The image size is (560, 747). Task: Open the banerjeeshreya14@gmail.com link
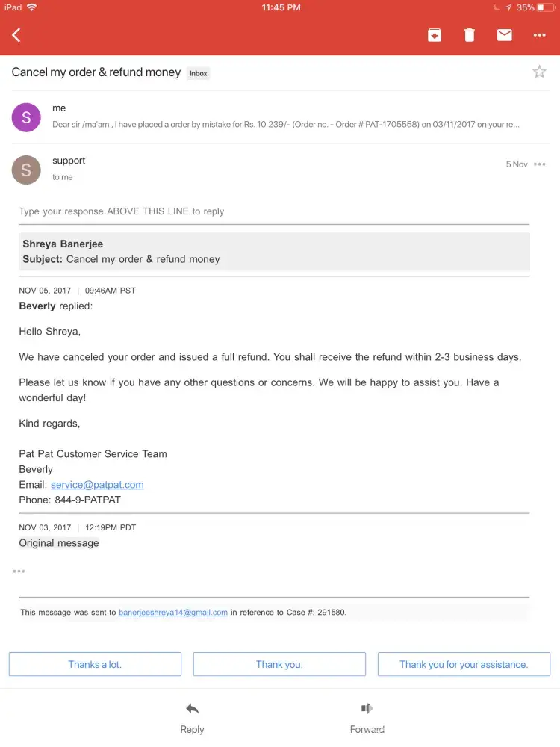173,613
